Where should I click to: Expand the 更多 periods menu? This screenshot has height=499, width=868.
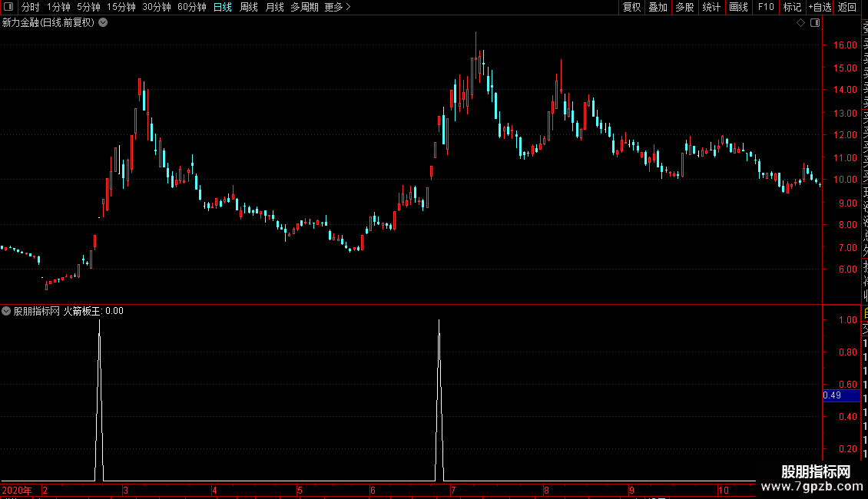click(x=337, y=7)
